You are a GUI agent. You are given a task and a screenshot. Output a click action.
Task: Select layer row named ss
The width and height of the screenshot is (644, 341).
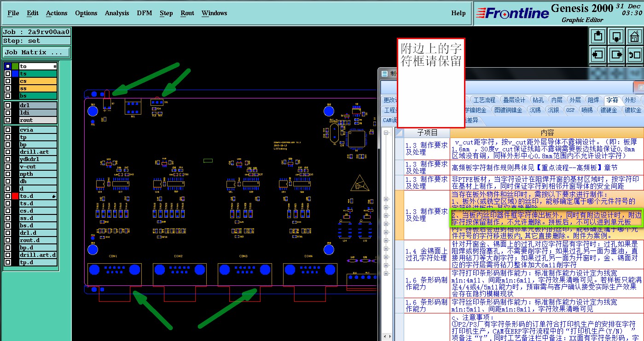coord(38,88)
